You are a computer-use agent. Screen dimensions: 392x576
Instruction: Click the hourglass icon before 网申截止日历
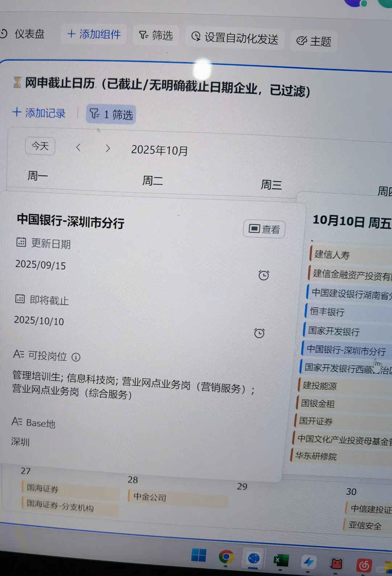(x=17, y=82)
